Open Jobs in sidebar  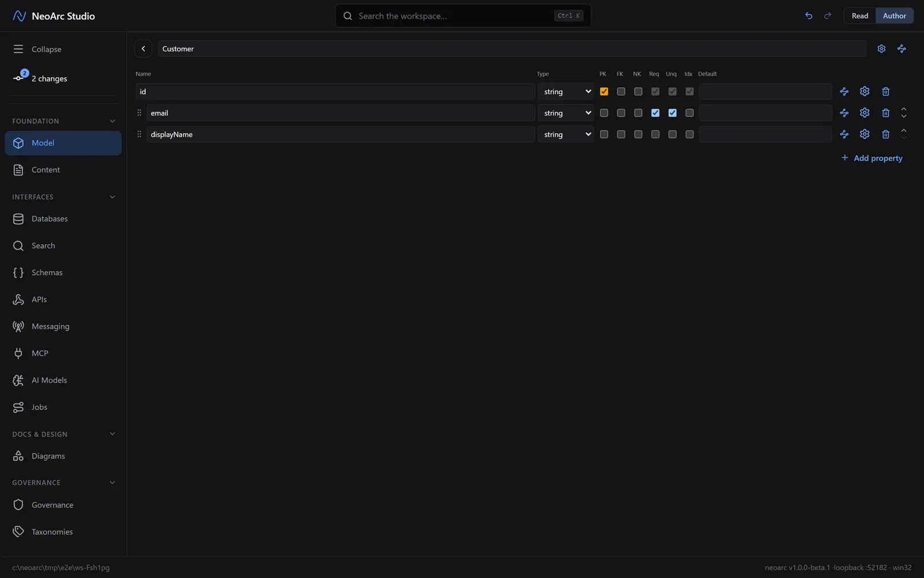[x=63, y=407]
